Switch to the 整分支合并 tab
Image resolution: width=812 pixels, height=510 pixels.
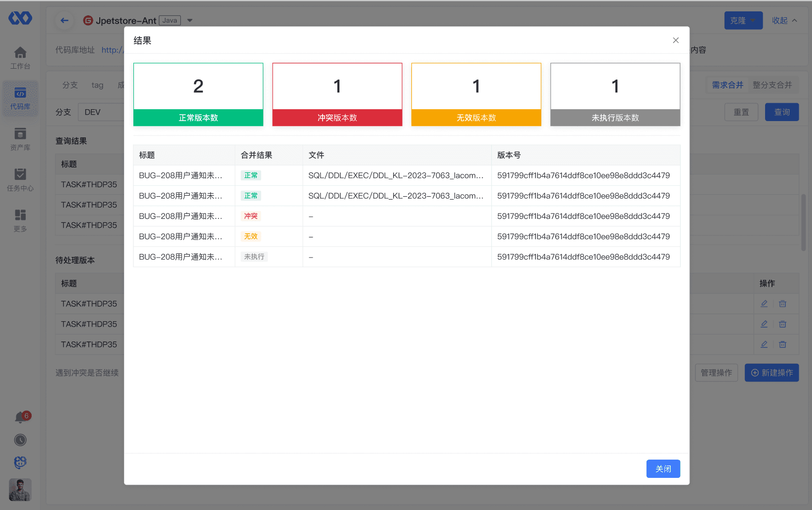click(x=772, y=85)
